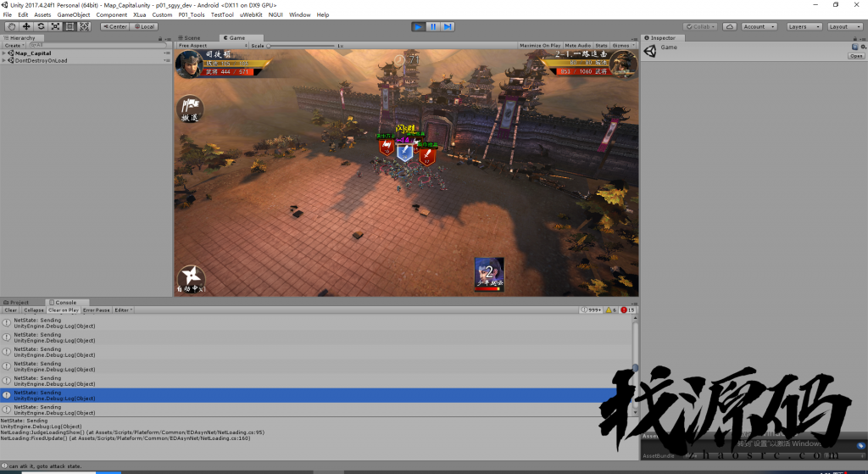
Task: Click the blue sword shield marker
Action: pyautogui.click(x=404, y=152)
